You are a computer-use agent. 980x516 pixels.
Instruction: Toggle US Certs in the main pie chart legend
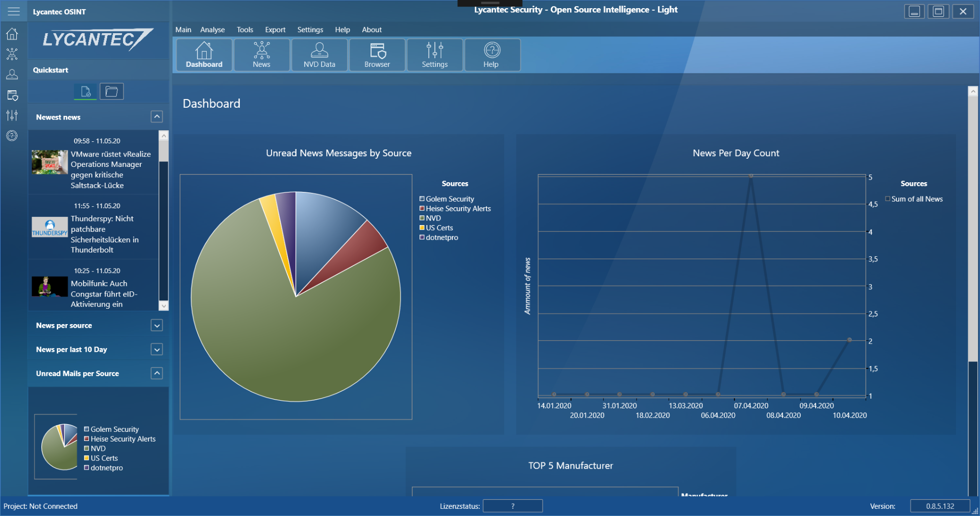436,228
